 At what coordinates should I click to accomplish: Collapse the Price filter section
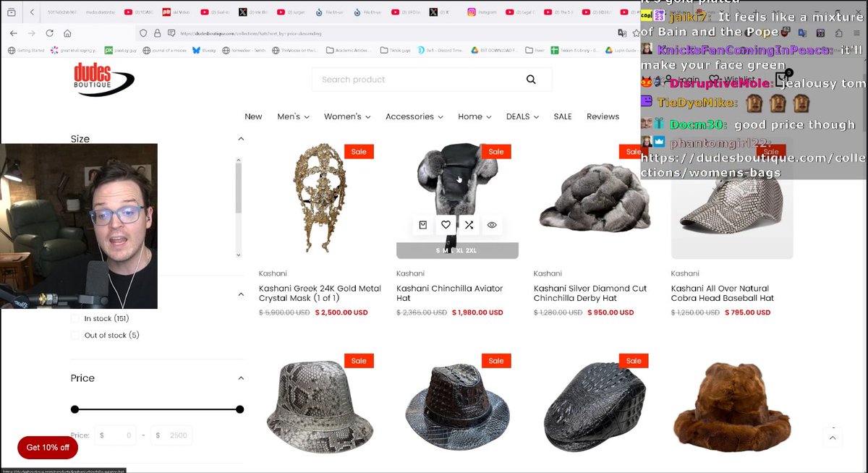tap(241, 378)
